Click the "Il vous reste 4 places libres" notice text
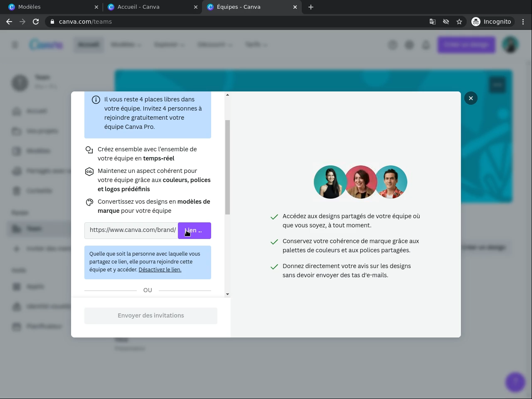Image resolution: width=532 pixels, height=399 pixels. coord(153,113)
